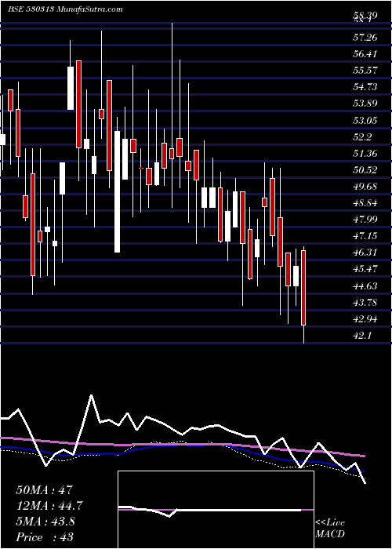Click the 12MA : 44.7 indicator text
Screen dimensions: 392x549
point(49,506)
